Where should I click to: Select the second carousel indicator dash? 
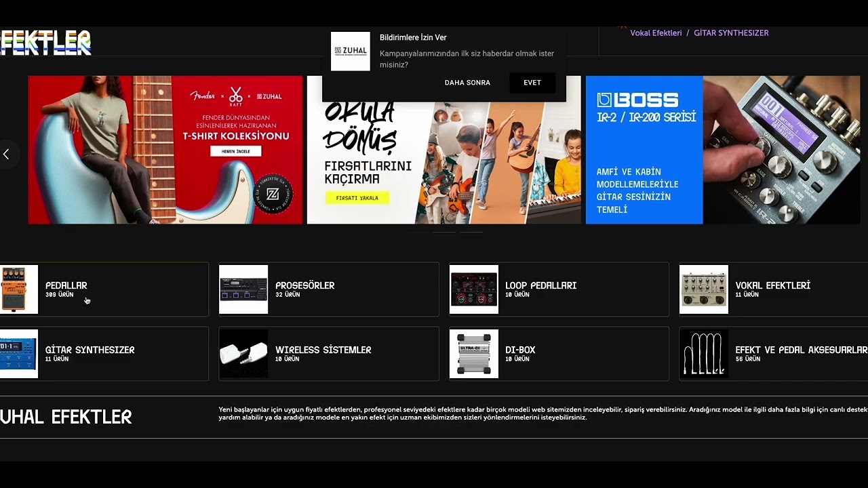pyautogui.click(x=444, y=232)
